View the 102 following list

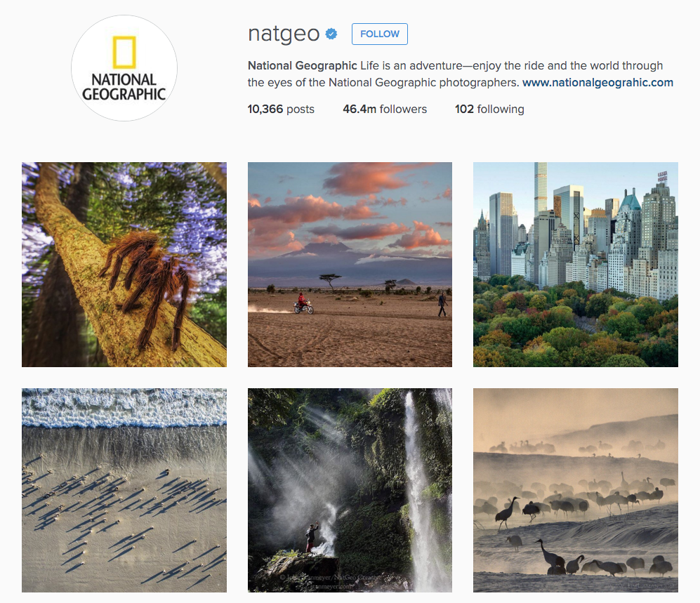click(489, 110)
